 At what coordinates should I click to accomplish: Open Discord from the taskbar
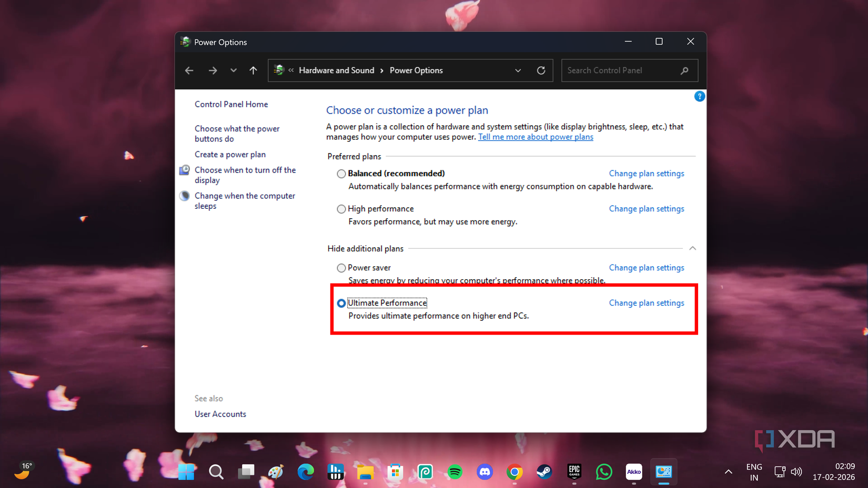point(485,472)
